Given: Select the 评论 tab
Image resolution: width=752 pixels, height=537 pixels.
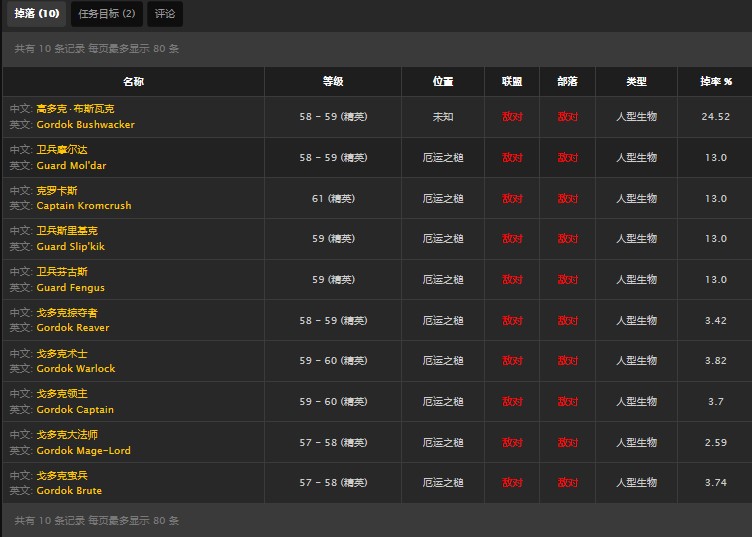Looking at the screenshot, I should (x=165, y=14).
